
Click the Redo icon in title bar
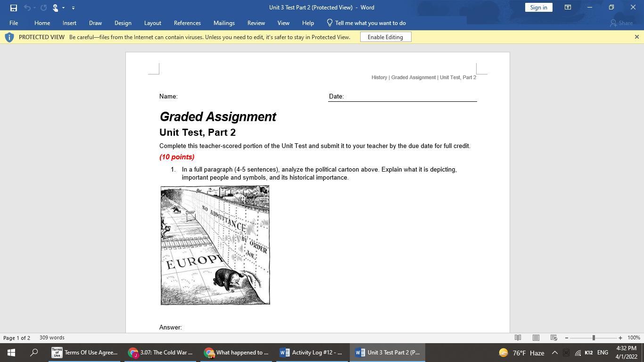point(44,8)
